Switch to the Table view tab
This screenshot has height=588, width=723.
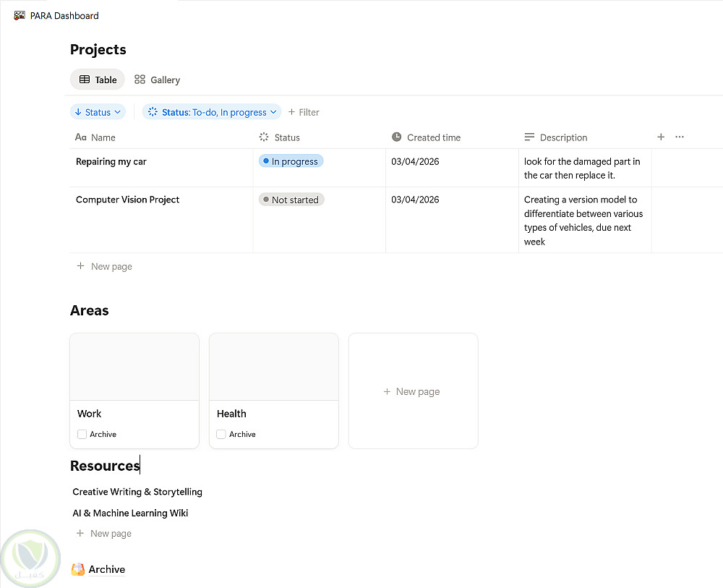(x=98, y=80)
